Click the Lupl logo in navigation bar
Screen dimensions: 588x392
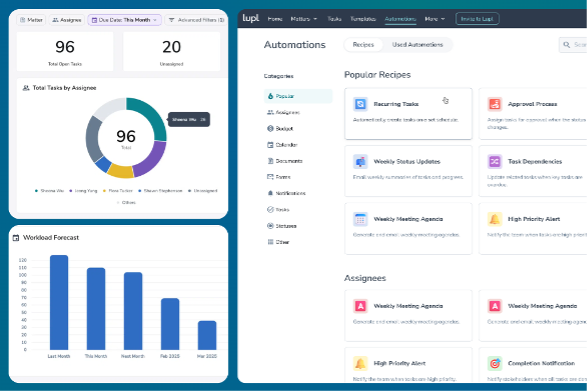coord(250,18)
